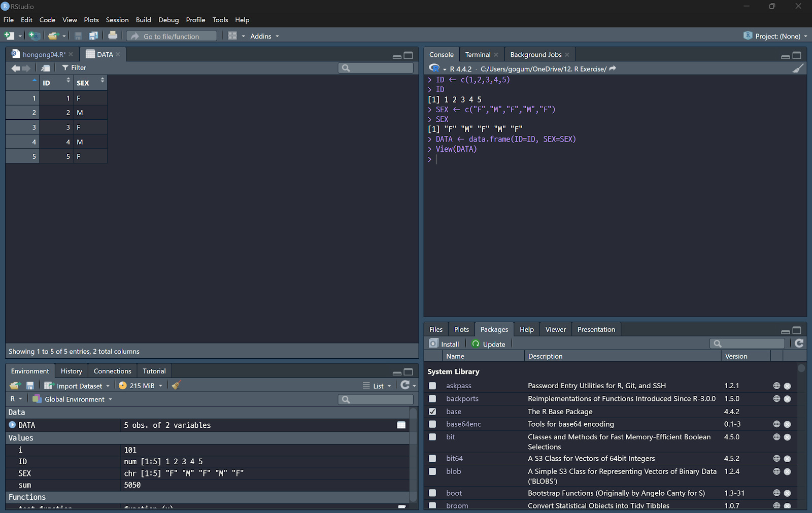Click the save workspace icon in Environment toolbar
This screenshot has height=513, width=812.
[x=30, y=386]
